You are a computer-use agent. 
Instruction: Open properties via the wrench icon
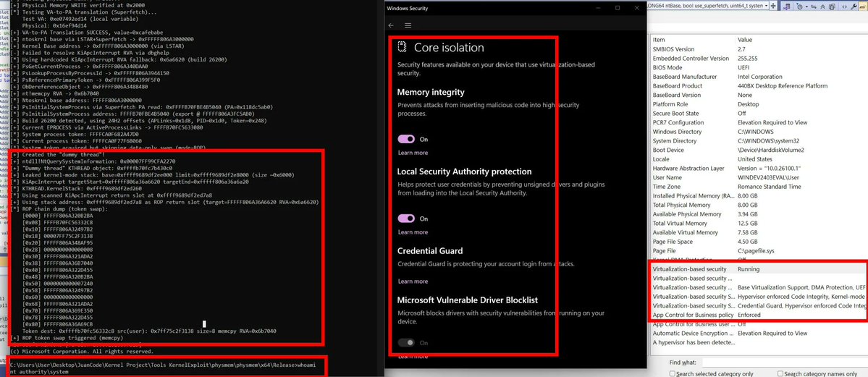[x=854, y=7]
